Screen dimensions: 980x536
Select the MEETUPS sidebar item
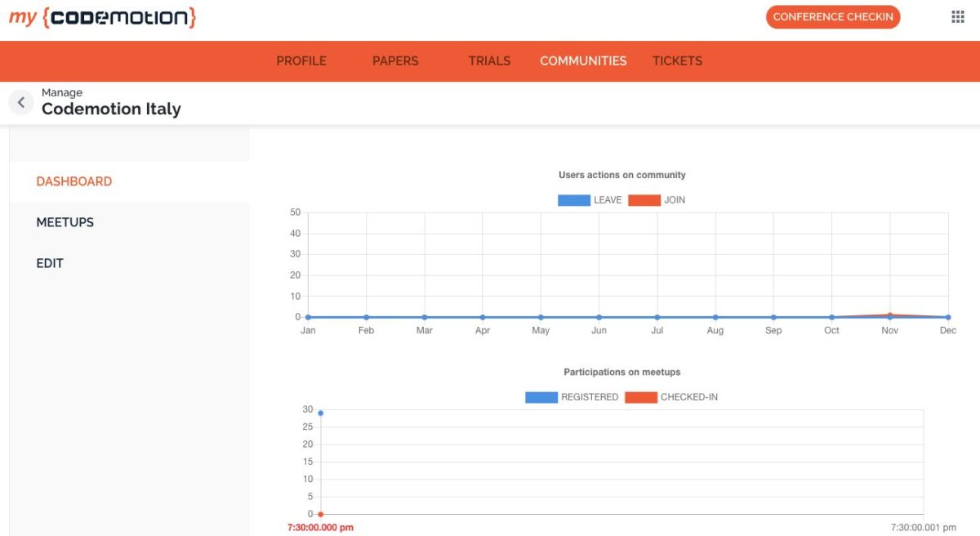tap(65, 221)
